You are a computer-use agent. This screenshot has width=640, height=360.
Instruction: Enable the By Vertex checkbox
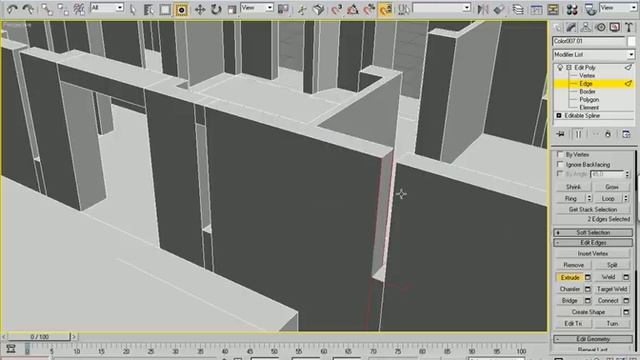point(560,155)
